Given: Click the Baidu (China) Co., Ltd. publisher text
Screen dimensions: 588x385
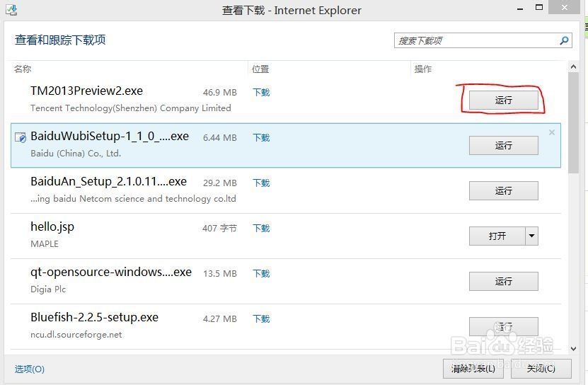Looking at the screenshot, I should [76, 154].
